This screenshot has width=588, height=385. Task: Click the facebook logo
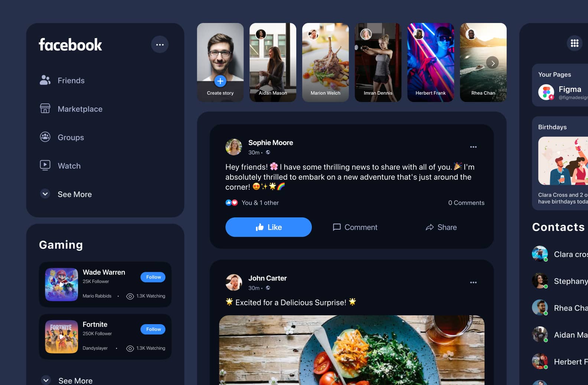click(x=70, y=45)
